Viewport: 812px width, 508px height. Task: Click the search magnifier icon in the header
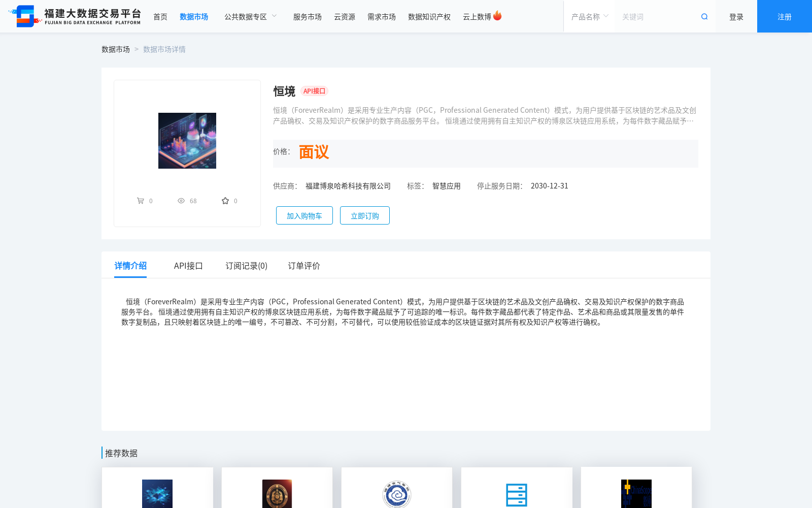704,16
